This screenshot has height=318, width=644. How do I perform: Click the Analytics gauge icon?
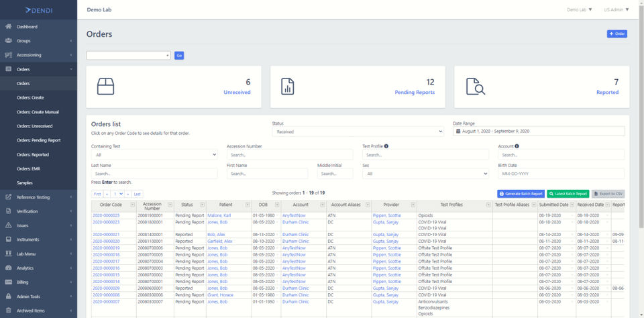coord(8,268)
